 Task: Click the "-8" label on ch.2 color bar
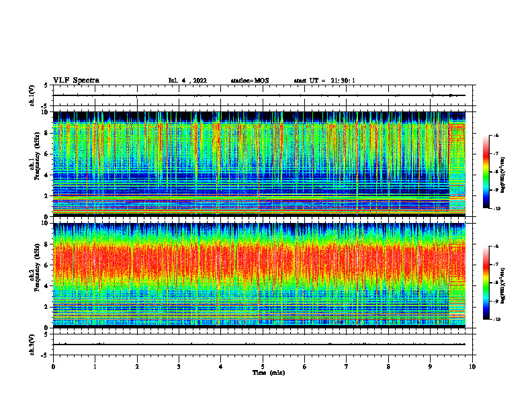(x=496, y=283)
